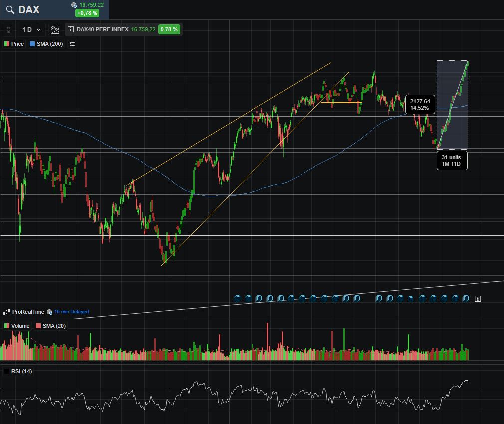Viewport: 504px width, 424px height.
Task: Open the 1 D timeframe dropdown
Action: coord(31,30)
